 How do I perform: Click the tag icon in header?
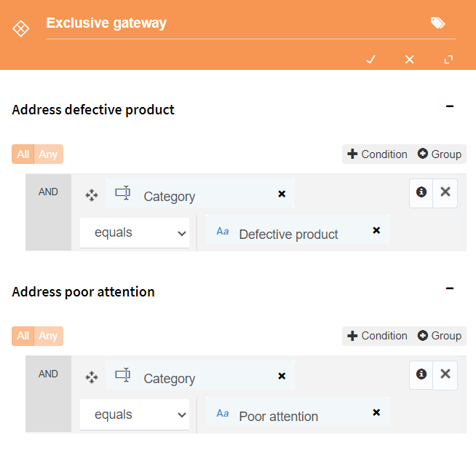click(x=437, y=23)
